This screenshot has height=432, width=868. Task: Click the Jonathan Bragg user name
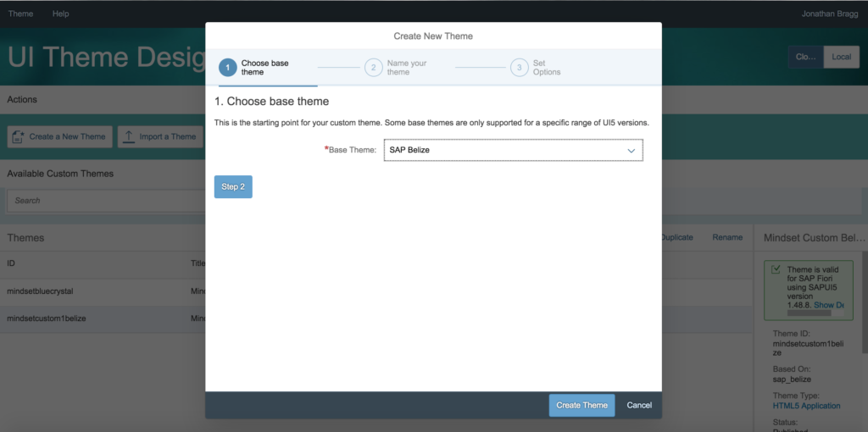point(831,14)
